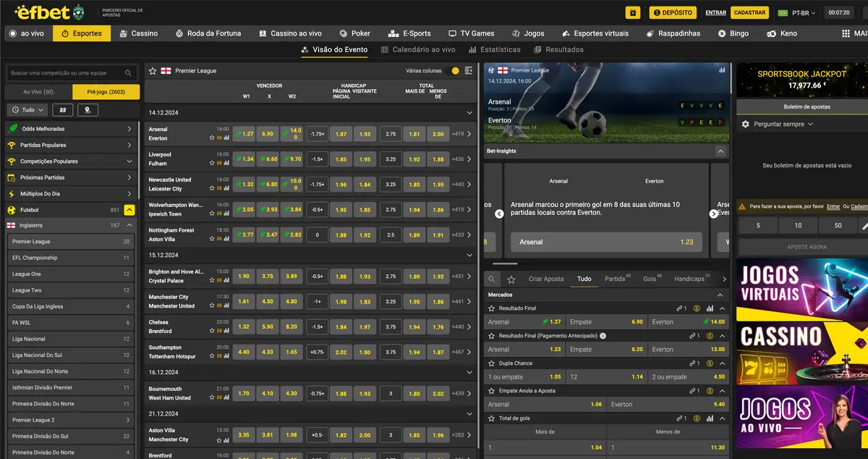Click previous arrow in Bet-Insights carousel
The width and height of the screenshot is (868, 459).
pos(499,214)
